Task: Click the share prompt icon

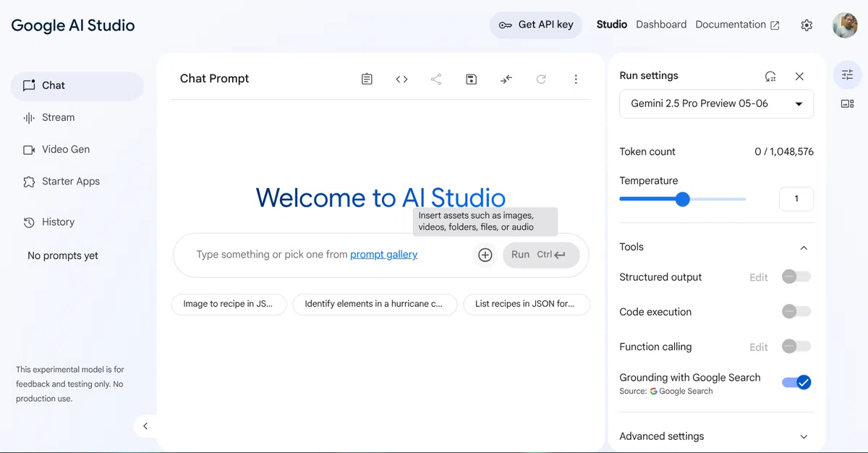Action: [x=436, y=79]
